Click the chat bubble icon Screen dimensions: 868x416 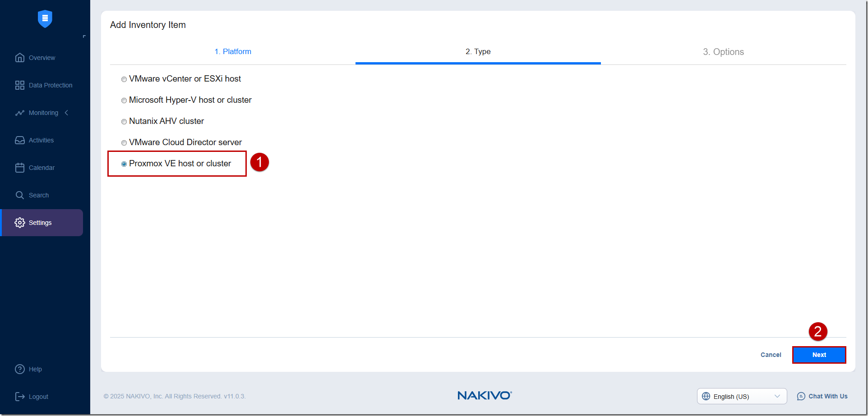click(x=801, y=396)
